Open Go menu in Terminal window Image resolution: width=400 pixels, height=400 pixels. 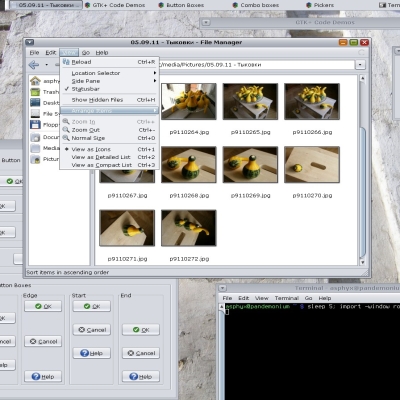pyautogui.click(x=309, y=298)
